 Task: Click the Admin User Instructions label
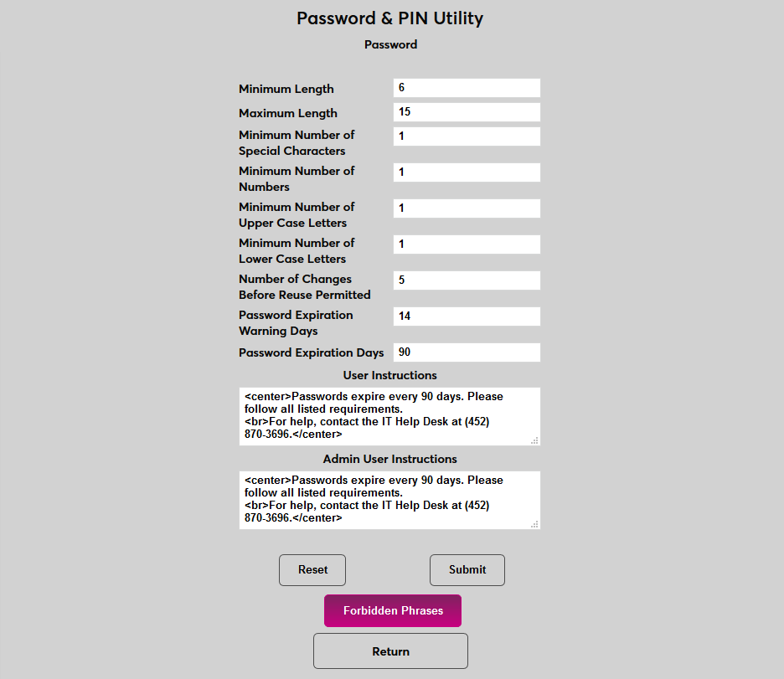(x=389, y=459)
